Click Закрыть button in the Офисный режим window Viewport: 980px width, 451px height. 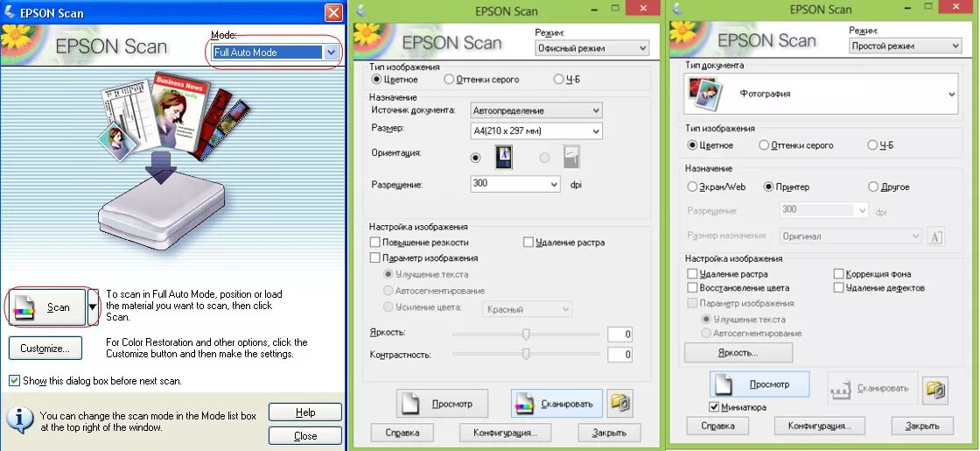(x=609, y=433)
